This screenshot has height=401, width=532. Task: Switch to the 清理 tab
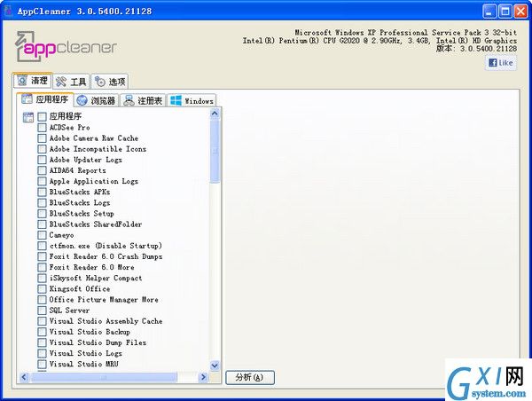(x=33, y=81)
